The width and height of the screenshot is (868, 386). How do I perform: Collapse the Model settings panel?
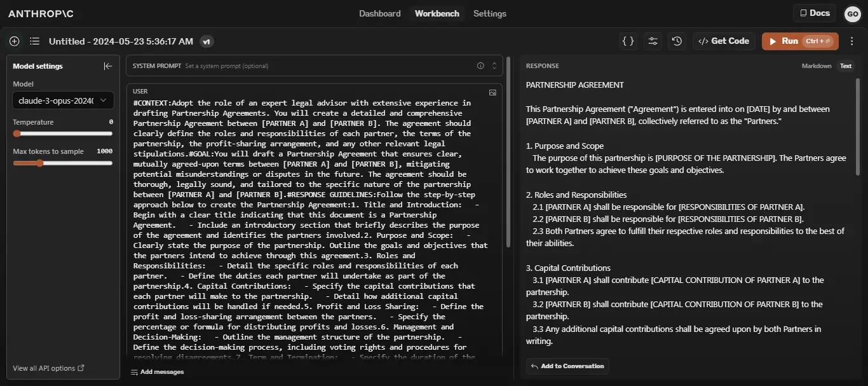point(107,66)
